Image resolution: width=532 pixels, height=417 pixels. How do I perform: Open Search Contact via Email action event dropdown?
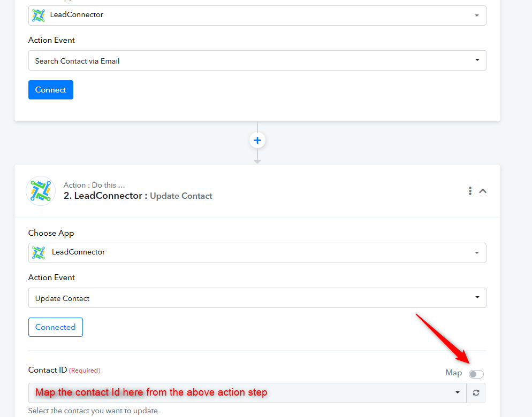click(x=257, y=61)
